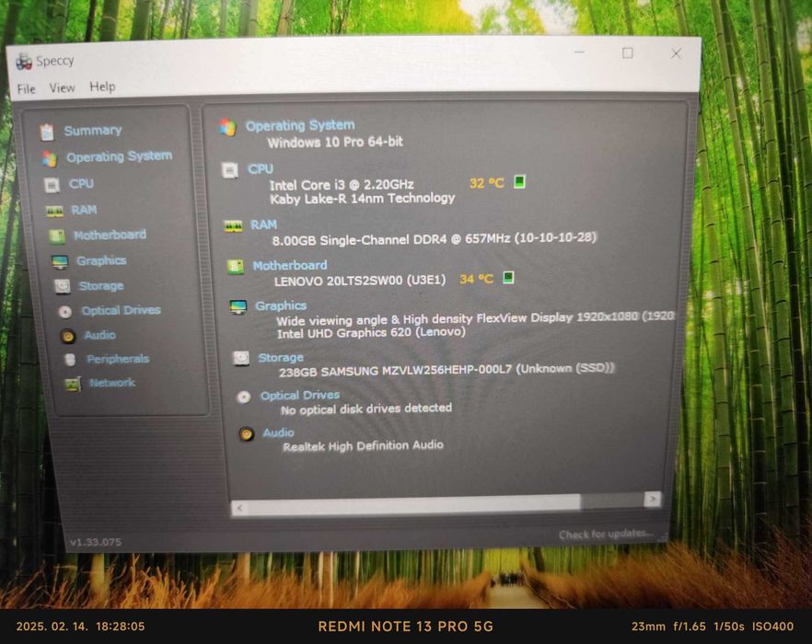
Task: Click 'LENOVO 20LTS2SW00 (U3E1)' text
Action: click(360, 281)
